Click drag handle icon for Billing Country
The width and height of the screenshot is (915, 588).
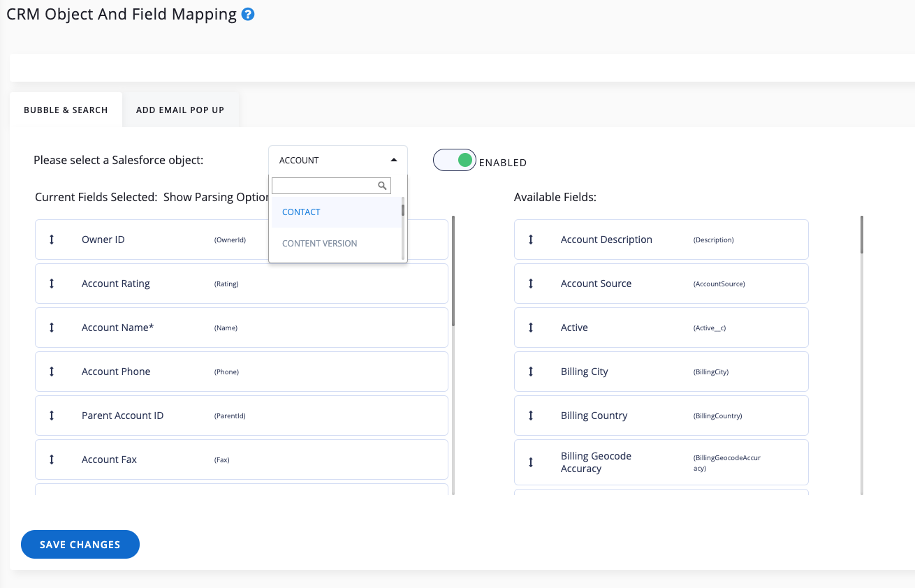531,416
